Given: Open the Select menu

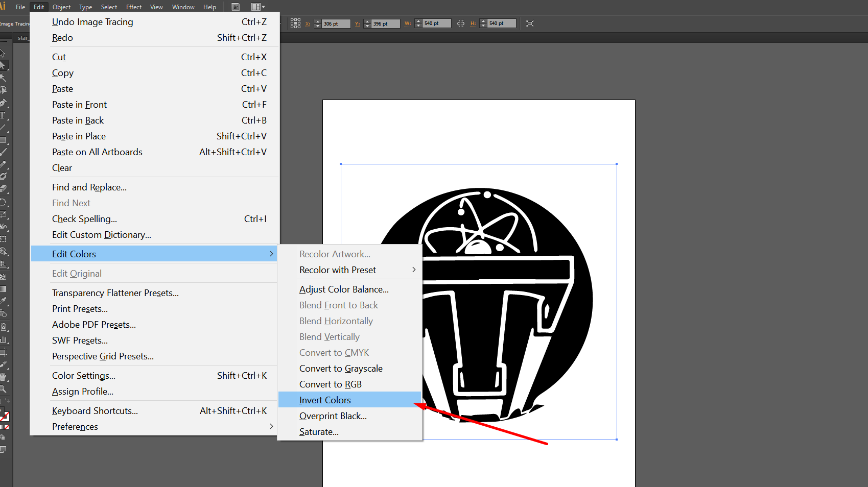Looking at the screenshot, I should pyautogui.click(x=109, y=7).
